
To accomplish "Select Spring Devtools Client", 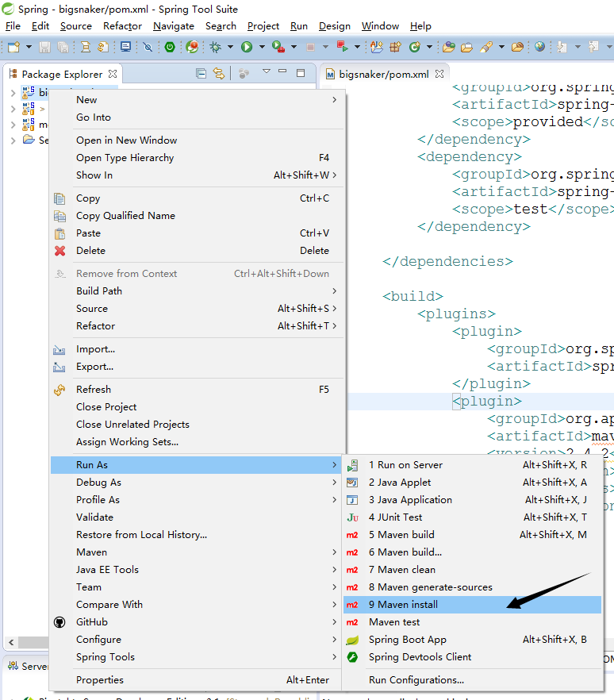I will pos(473,656).
